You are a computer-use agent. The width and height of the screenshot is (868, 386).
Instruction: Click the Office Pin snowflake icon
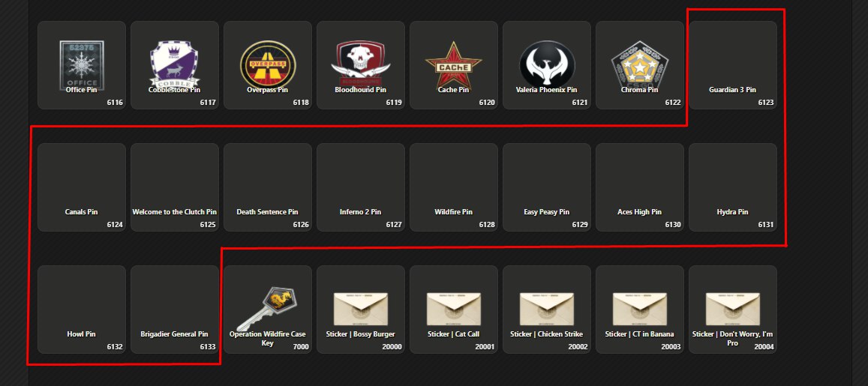pyautogui.click(x=81, y=65)
